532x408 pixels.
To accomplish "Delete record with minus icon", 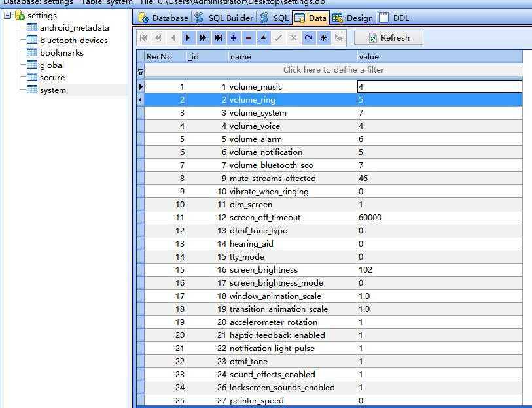I will click(249, 38).
